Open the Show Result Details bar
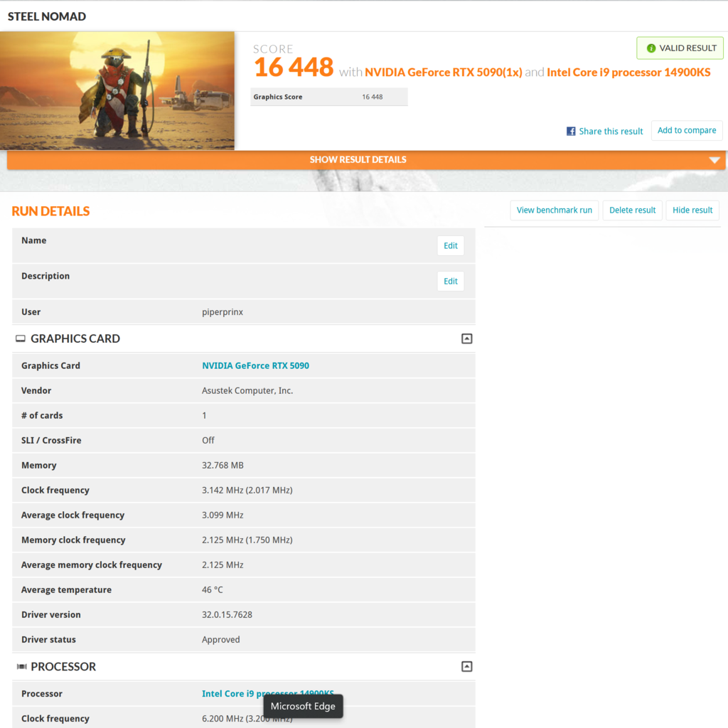728x728 pixels. (x=366, y=160)
